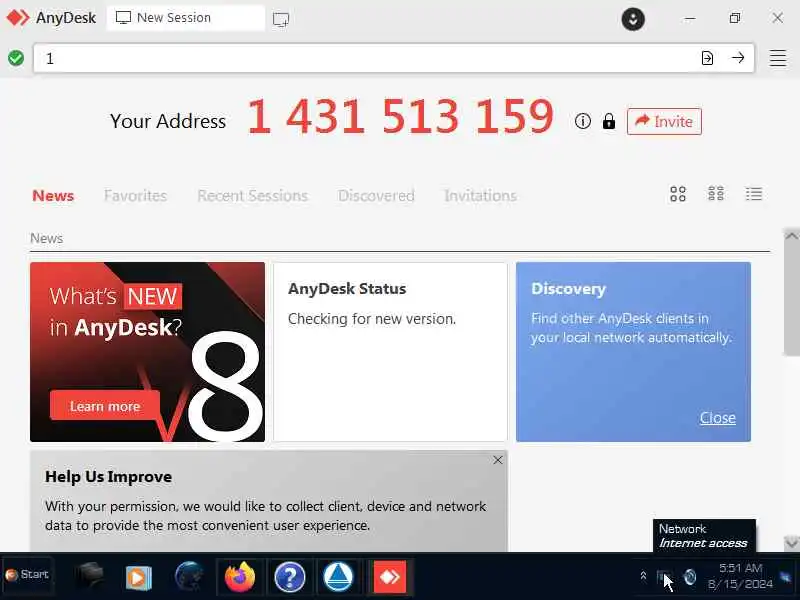Open the What's NEW in AnyDesk banner

(147, 352)
